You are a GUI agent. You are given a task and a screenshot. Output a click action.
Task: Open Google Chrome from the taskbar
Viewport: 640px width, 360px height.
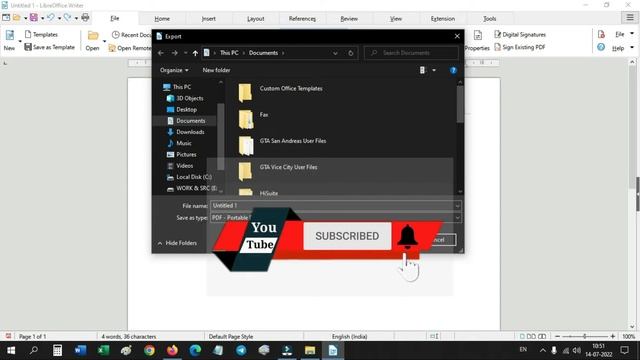tap(149, 350)
